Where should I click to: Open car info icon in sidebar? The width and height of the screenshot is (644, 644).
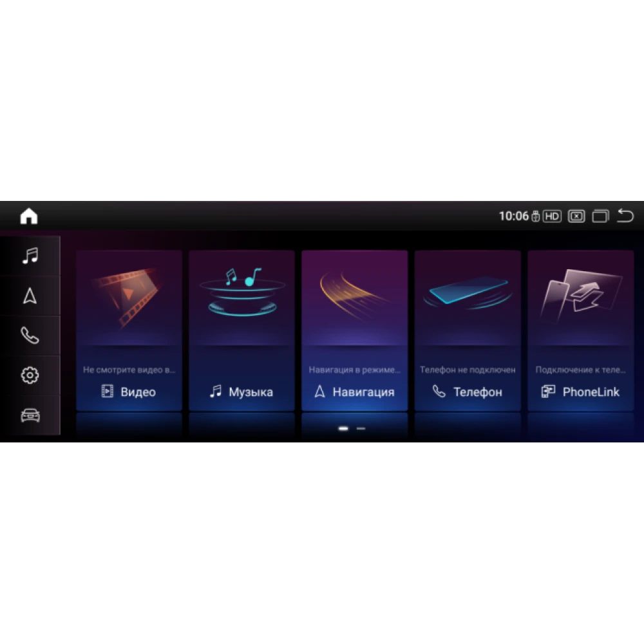pos(30,415)
